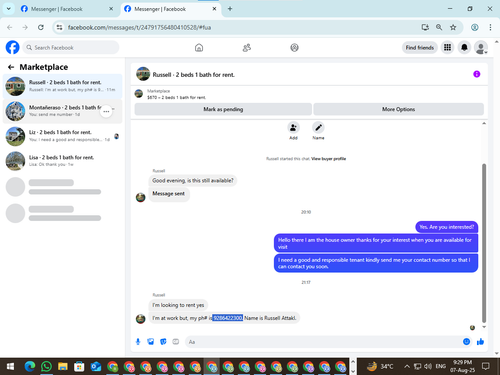The image size is (500, 375).
Task: Click the GIF picker icon
Action: pyautogui.click(x=176, y=342)
